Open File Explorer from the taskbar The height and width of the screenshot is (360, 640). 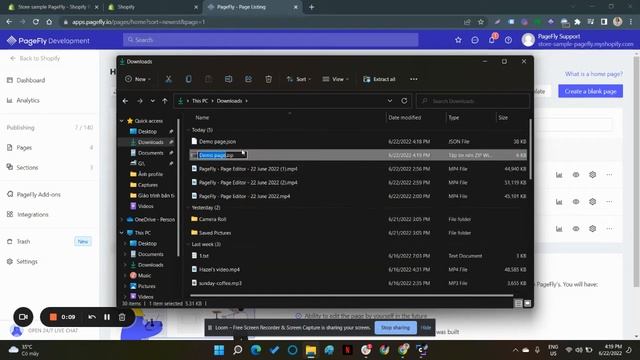click(311, 350)
